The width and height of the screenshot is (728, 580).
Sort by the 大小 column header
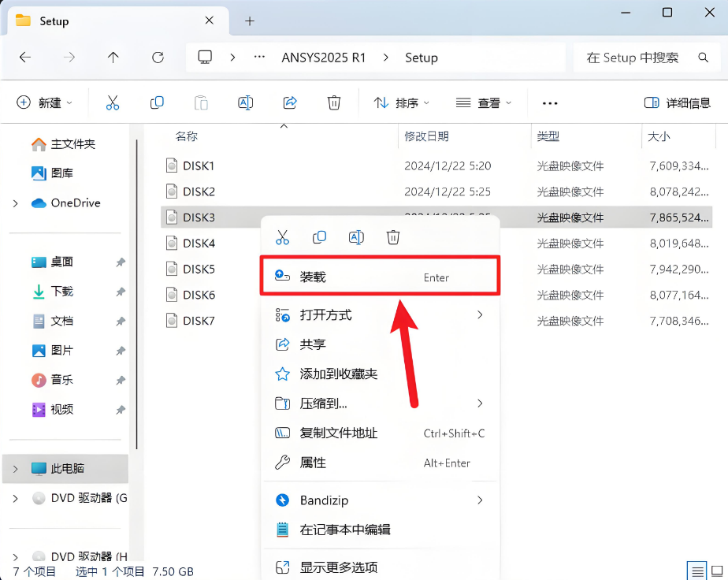point(659,136)
